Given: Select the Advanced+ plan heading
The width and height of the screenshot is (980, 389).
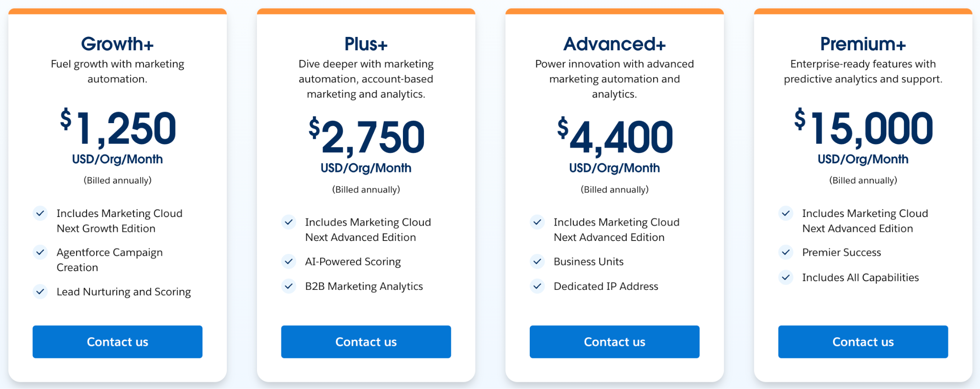Looking at the screenshot, I should tap(614, 44).
